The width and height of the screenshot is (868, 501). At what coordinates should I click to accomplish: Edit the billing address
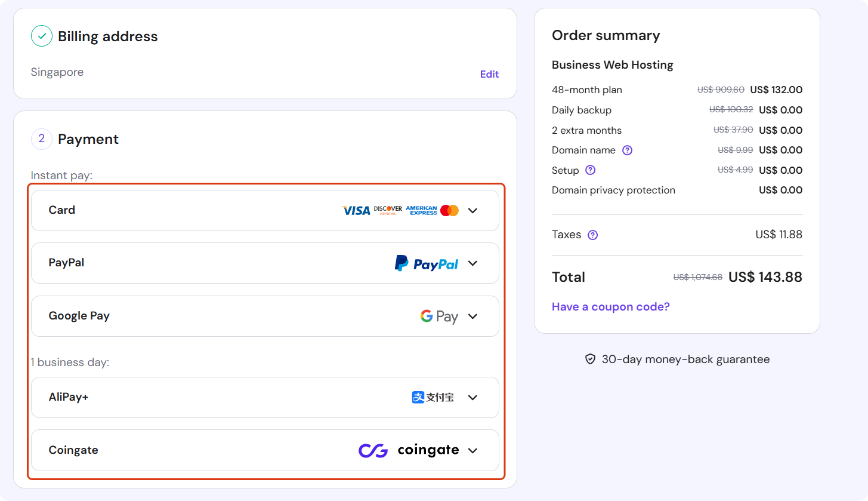tap(489, 74)
